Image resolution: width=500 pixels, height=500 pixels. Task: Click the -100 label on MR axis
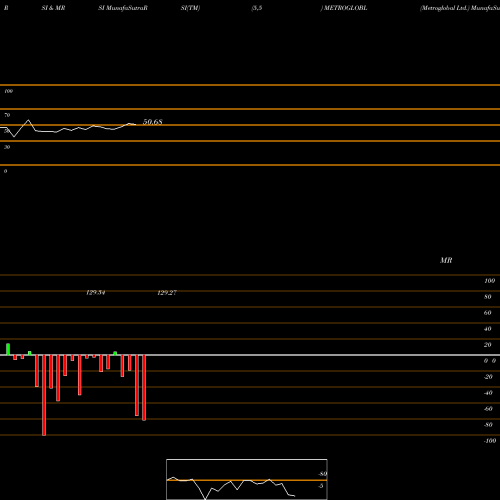point(490,441)
